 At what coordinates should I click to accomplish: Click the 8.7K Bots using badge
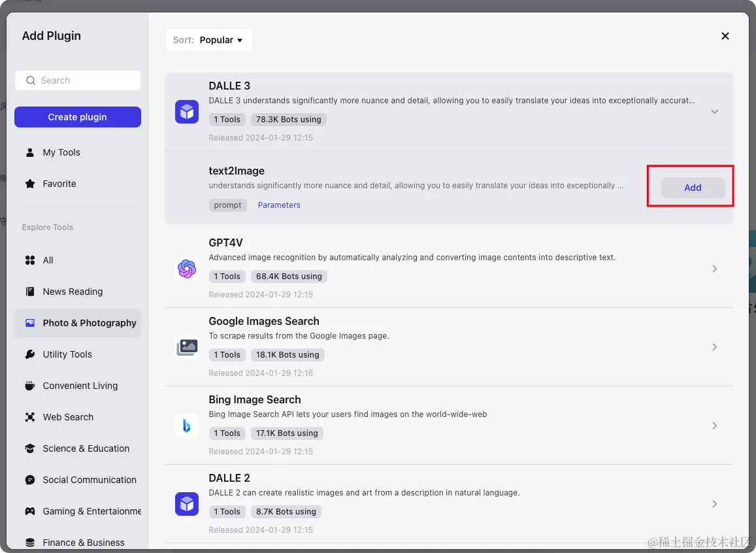[286, 512]
